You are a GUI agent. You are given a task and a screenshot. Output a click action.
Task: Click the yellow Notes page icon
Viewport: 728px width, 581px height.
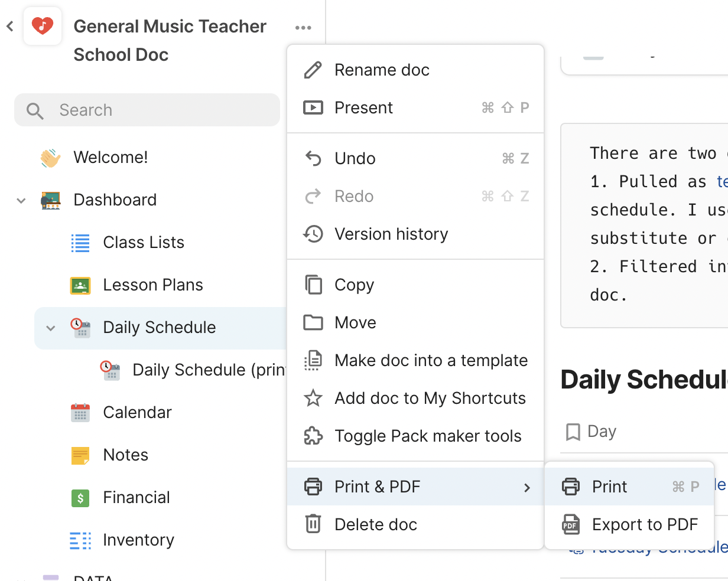tap(80, 455)
